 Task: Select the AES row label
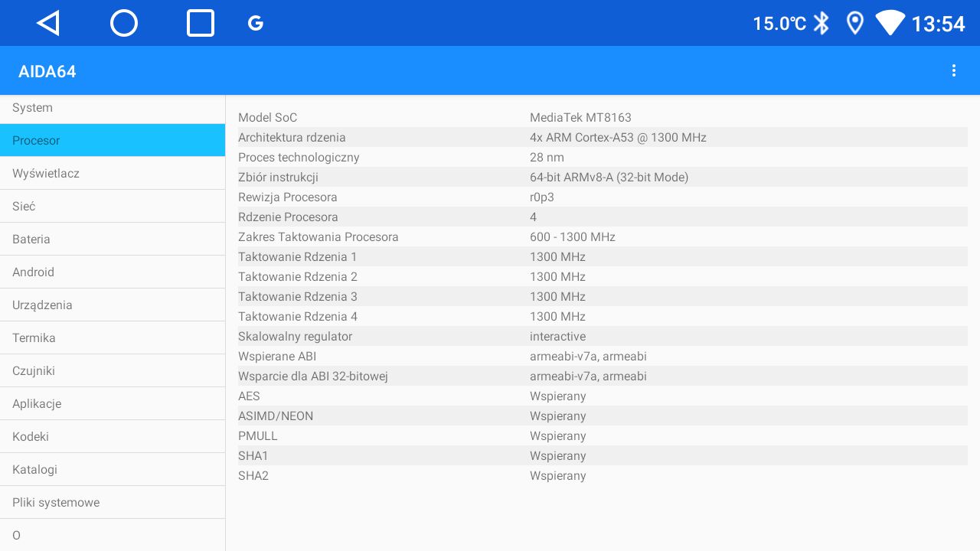pos(249,396)
